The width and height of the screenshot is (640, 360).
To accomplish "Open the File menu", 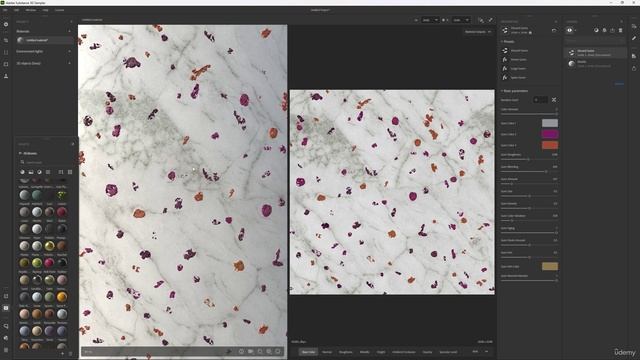I will point(5,10).
